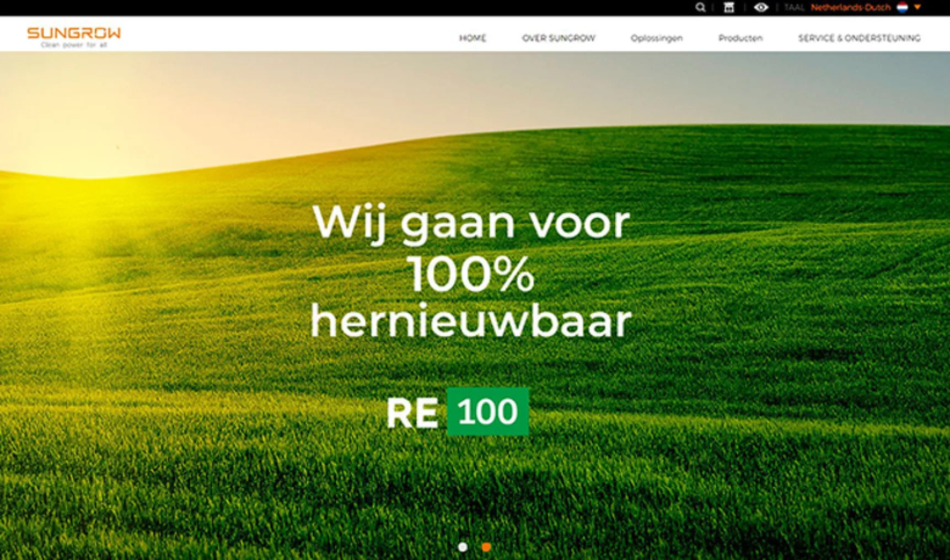Open the Netherlands-Dutch language selector
The height and width of the screenshot is (560, 950).
pos(850,7)
